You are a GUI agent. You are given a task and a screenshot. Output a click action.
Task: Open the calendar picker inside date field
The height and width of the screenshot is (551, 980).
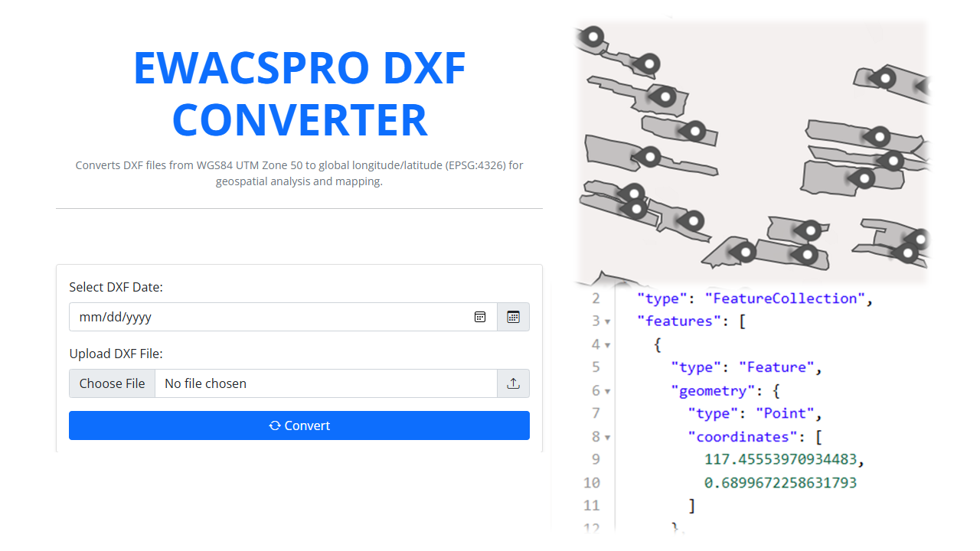[480, 317]
